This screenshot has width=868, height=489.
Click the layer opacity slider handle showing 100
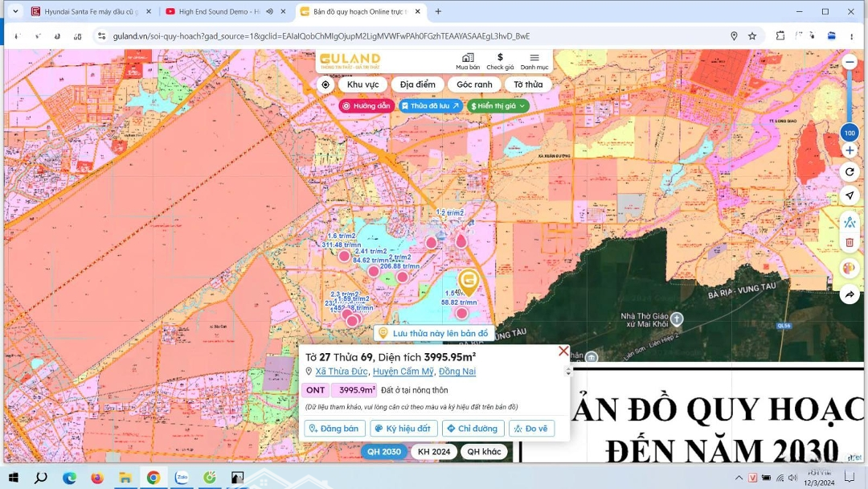tap(850, 133)
